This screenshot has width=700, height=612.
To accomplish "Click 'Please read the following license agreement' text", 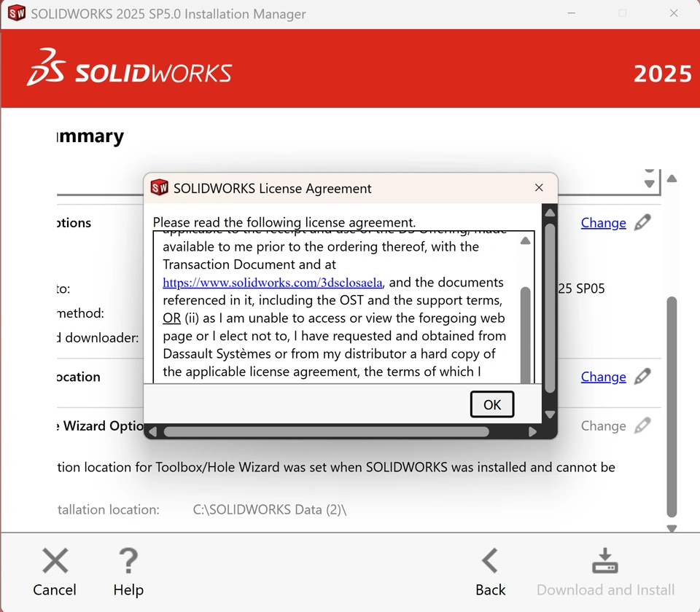I will (x=284, y=222).
